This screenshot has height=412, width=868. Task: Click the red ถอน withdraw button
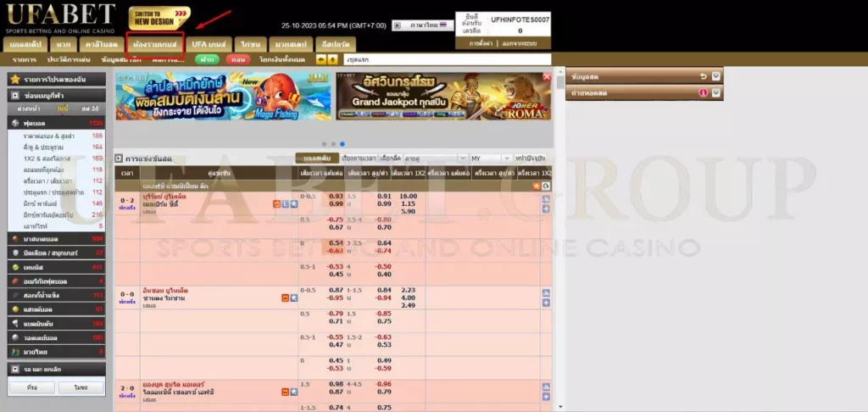coord(238,59)
